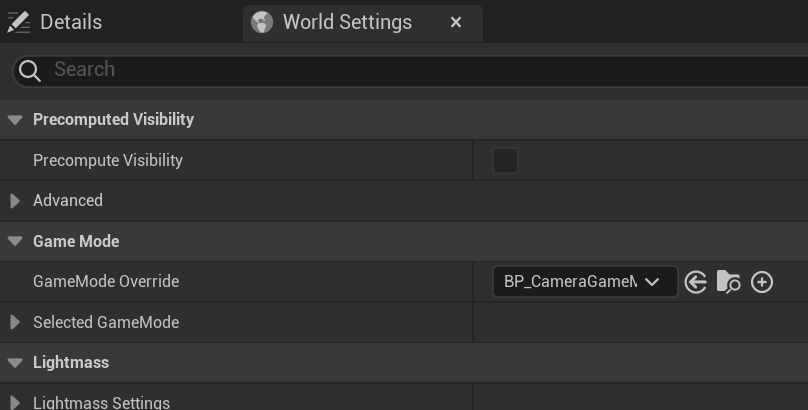This screenshot has width=808, height=410.
Task: Click into the Search field
Action: point(400,70)
